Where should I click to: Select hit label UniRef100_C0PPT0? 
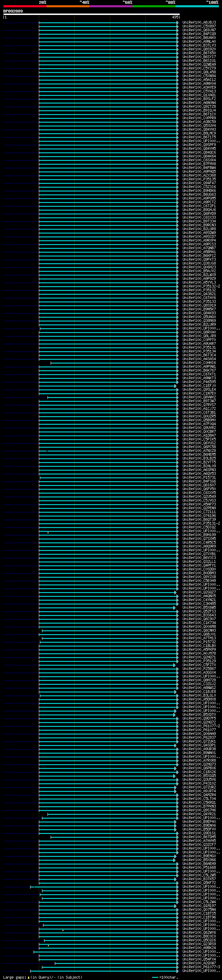click(x=199, y=340)
